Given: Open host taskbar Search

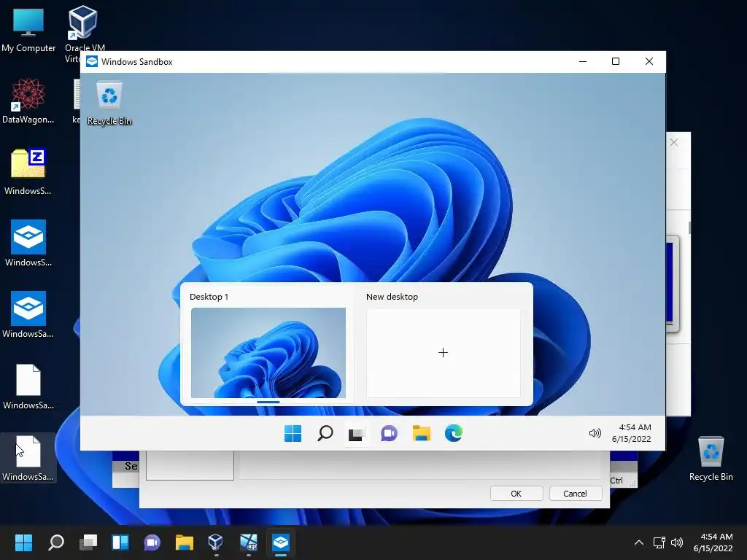Looking at the screenshot, I should (x=56, y=542).
